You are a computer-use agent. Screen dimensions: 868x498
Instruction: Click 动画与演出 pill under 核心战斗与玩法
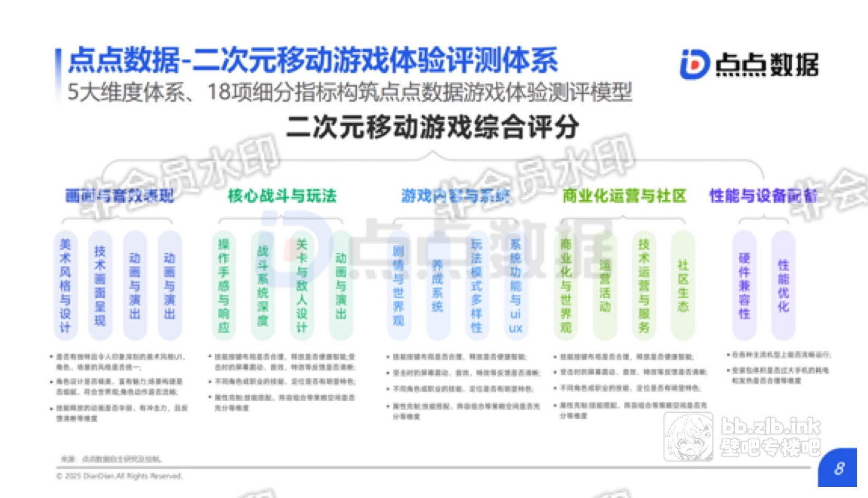point(340,285)
